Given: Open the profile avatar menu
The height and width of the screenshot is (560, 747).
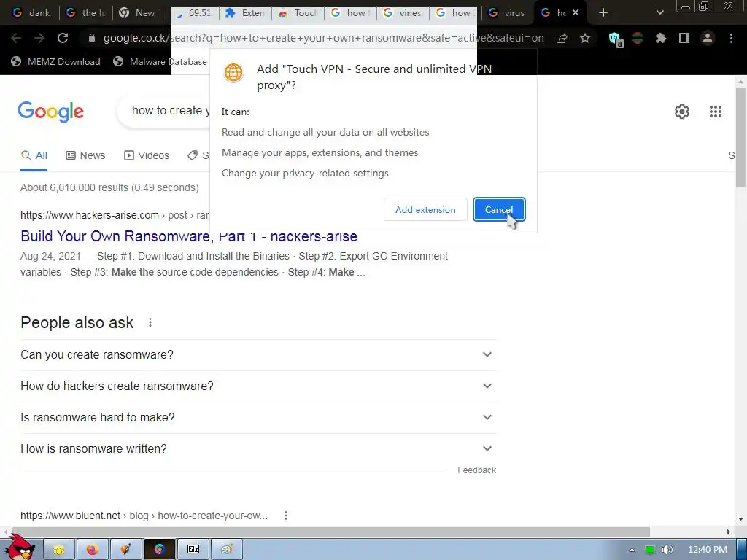Looking at the screenshot, I should click(x=708, y=38).
